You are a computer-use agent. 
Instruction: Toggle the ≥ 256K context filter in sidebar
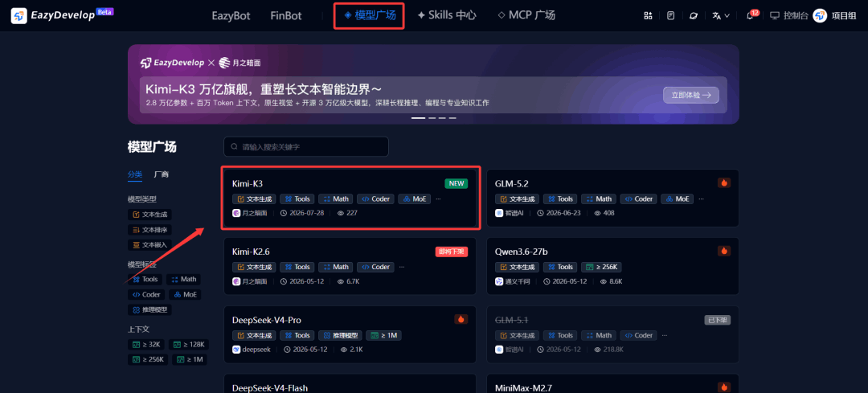pyautogui.click(x=149, y=359)
